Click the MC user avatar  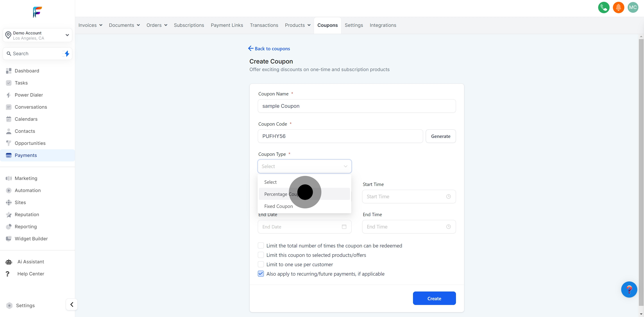click(633, 8)
